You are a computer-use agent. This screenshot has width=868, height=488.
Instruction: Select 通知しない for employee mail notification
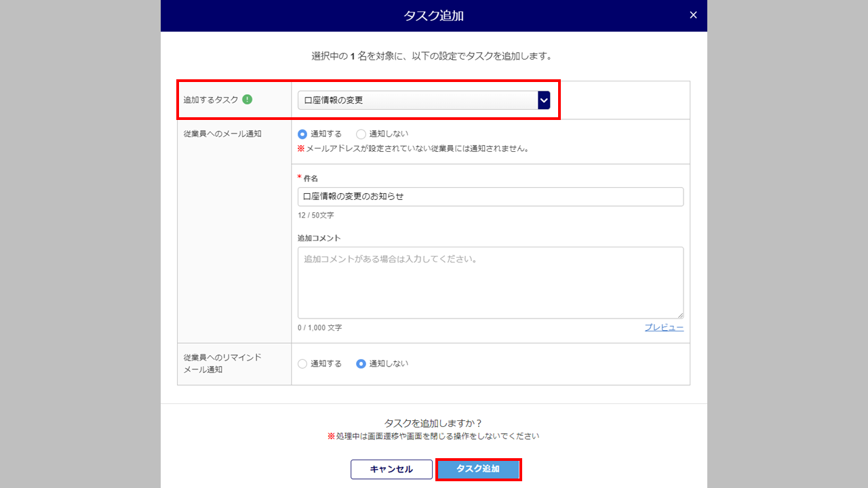[361, 134]
